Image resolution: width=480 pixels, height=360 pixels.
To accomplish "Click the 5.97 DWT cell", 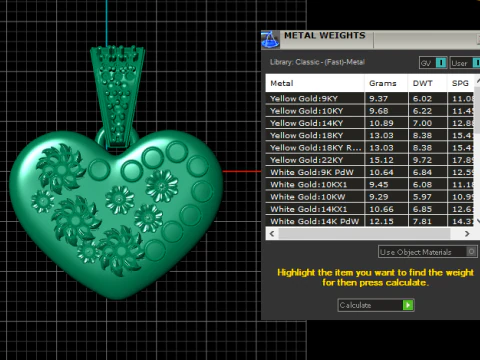I will [x=427, y=197].
